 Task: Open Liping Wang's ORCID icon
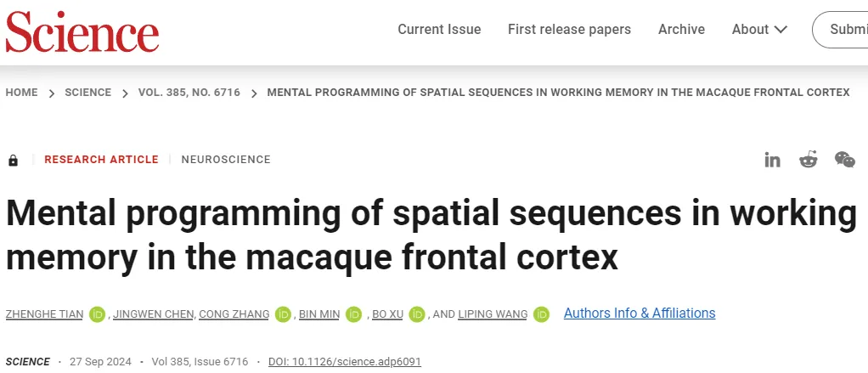click(541, 314)
